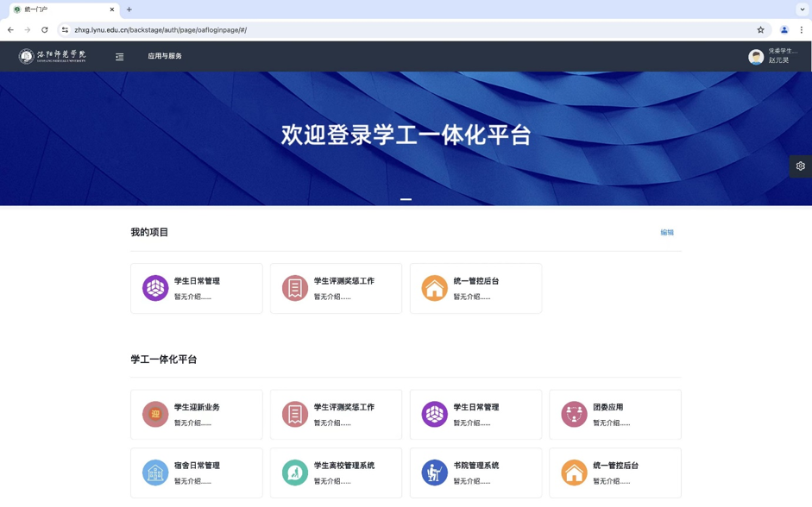
Task: Click the 宿舍日常管理 title text
Action: (x=197, y=466)
